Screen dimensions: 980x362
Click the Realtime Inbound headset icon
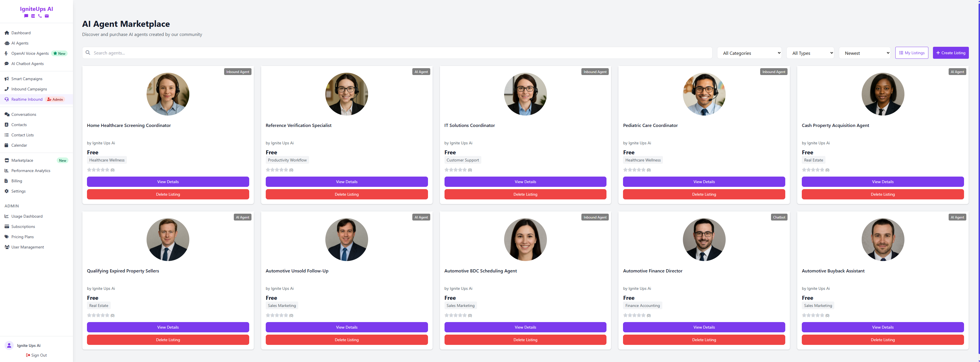click(x=7, y=99)
